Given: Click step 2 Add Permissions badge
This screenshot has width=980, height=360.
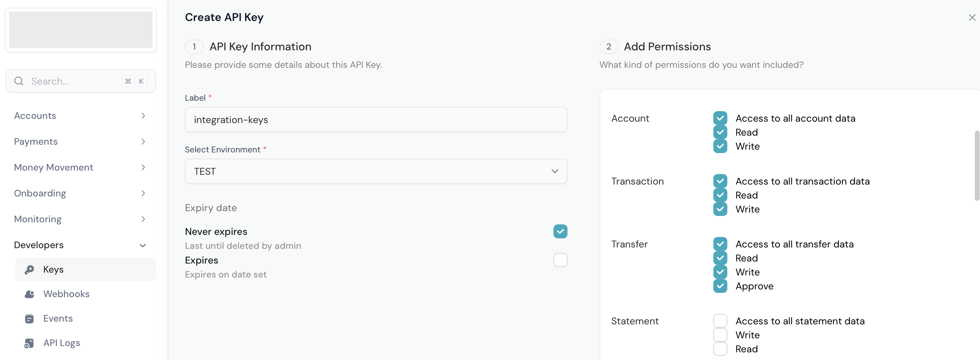Looking at the screenshot, I should tap(608, 46).
